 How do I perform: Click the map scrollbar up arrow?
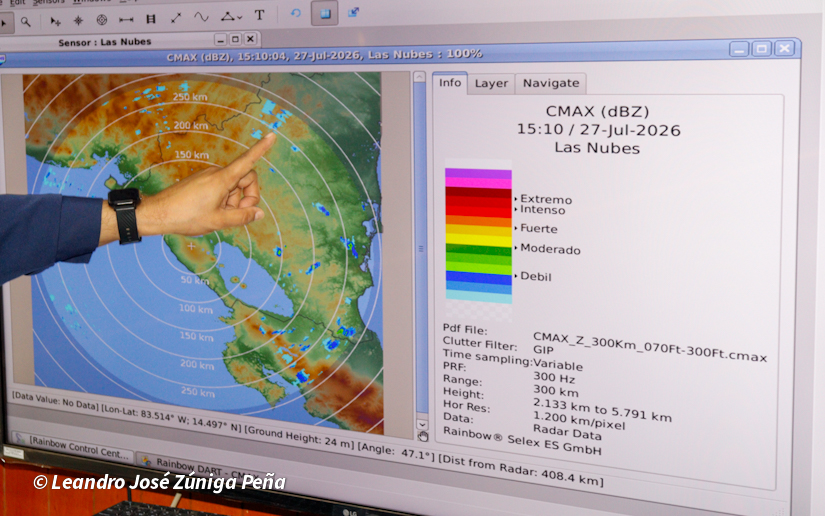pos(419,77)
